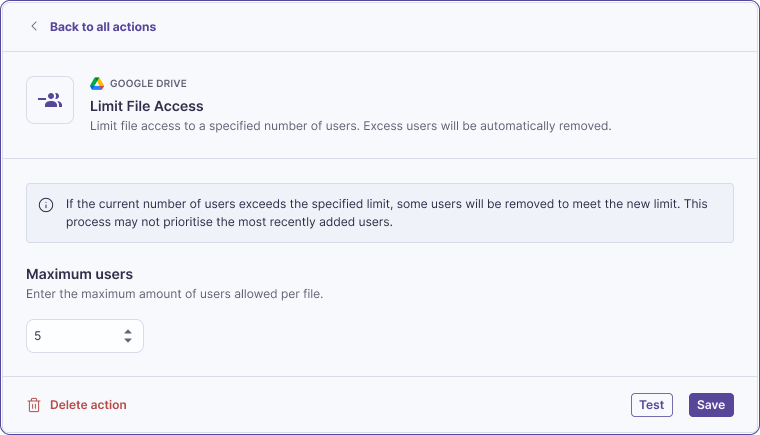Image resolution: width=760 pixels, height=435 pixels.
Task: Increase maximum users with up arrow
Action: [128, 332]
